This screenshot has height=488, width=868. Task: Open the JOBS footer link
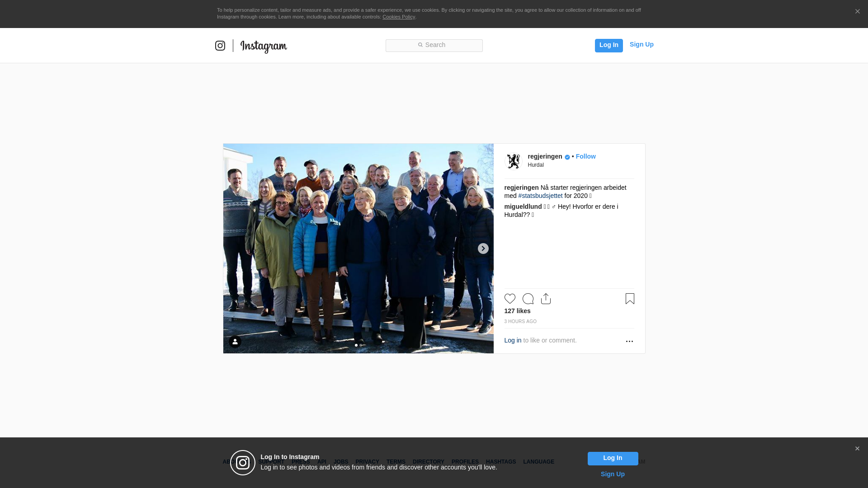pyautogui.click(x=341, y=462)
